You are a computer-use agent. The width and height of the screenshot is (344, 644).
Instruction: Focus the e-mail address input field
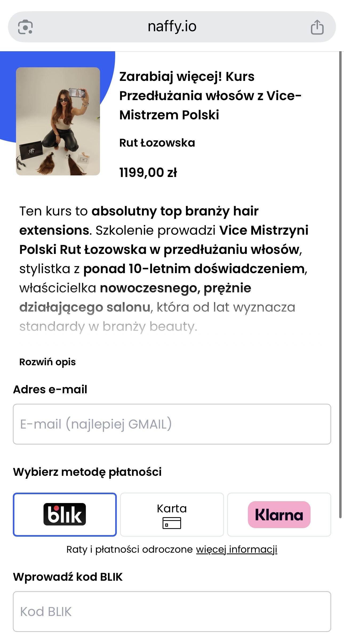point(172,424)
